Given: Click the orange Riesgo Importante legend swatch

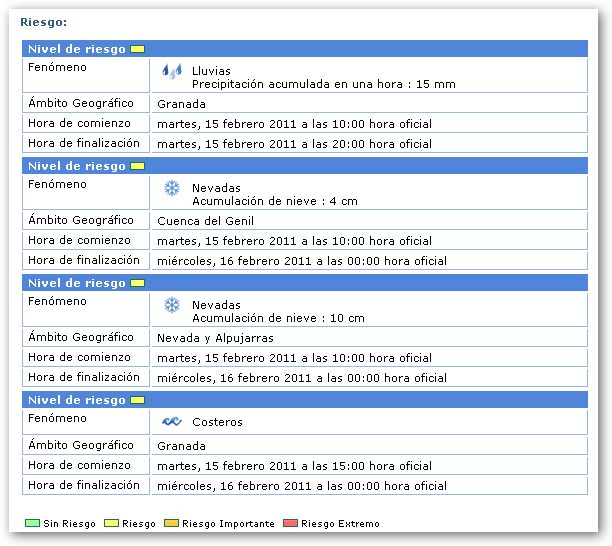Looking at the screenshot, I should (171, 523).
